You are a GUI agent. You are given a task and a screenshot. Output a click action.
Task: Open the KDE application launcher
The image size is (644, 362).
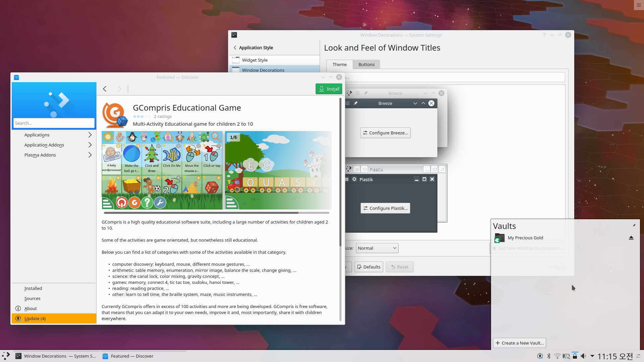[x=6, y=356]
